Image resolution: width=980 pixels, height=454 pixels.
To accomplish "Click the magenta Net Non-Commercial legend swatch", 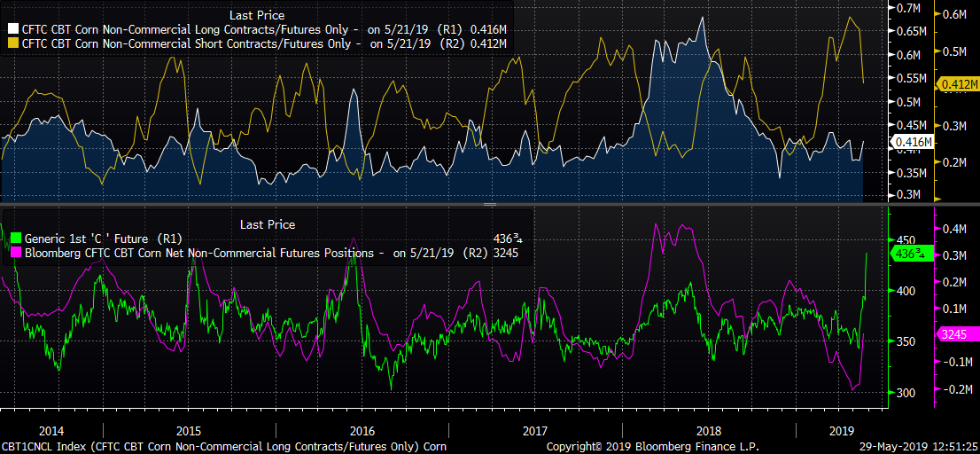I will pos(13,253).
